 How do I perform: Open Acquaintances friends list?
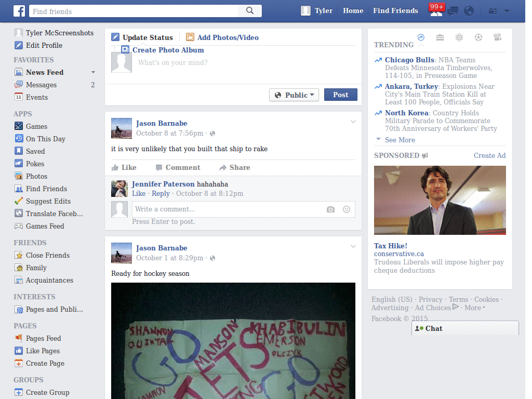pos(44,280)
